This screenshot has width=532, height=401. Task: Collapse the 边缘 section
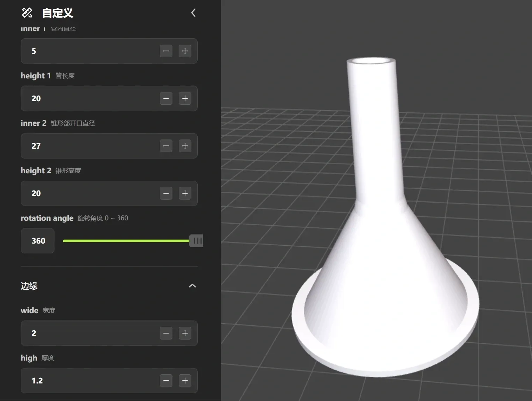(192, 286)
